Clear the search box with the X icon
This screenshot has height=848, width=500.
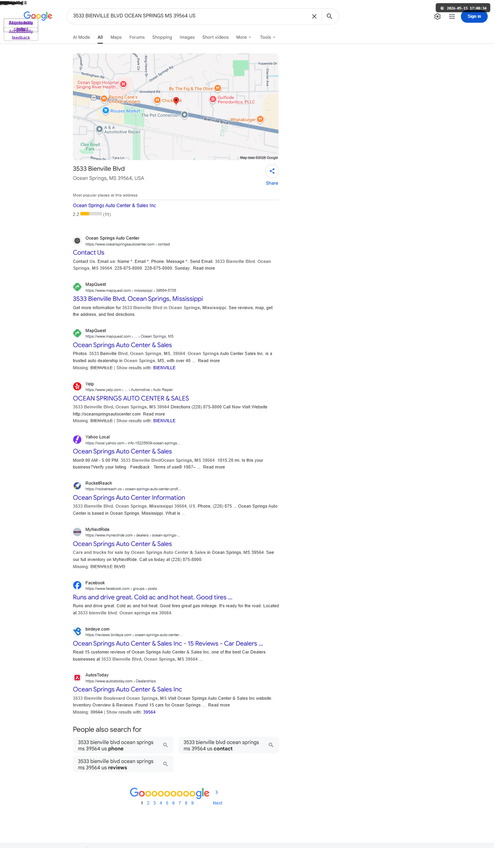point(314,16)
